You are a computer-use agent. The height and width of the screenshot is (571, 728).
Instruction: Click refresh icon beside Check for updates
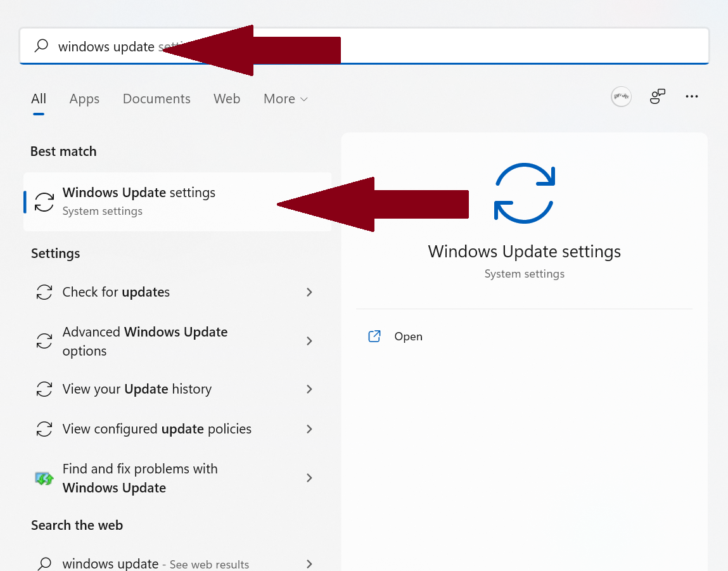pos(44,292)
